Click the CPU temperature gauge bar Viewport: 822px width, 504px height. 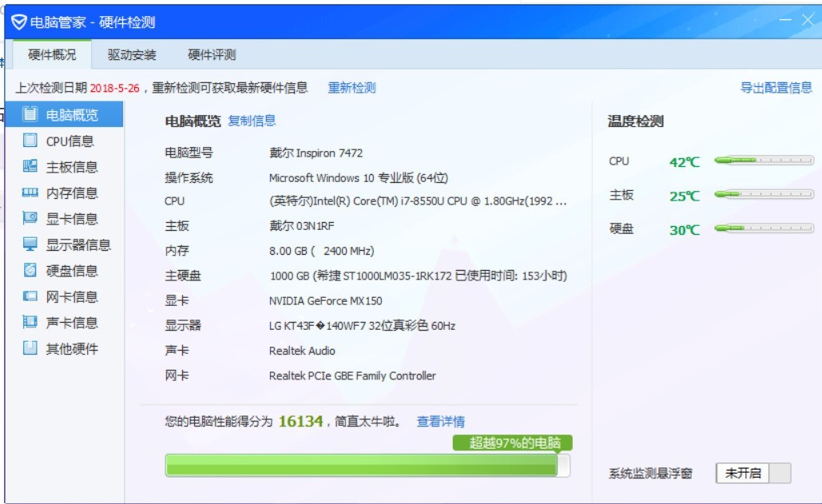pos(764,161)
